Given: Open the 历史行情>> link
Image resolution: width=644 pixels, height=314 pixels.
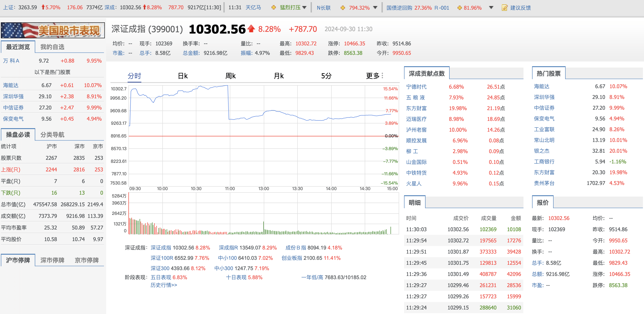Looking at the screenshot, I should (164, 285).
